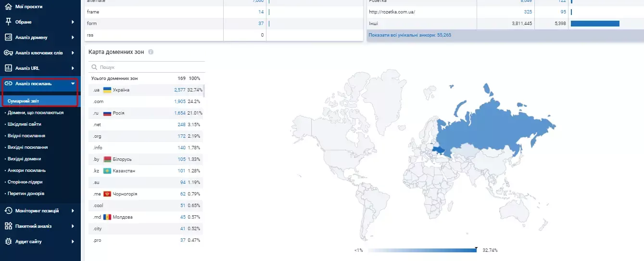
Task: Click info icon next to Карта доменних зон
Action: click(x=151, y=52)
